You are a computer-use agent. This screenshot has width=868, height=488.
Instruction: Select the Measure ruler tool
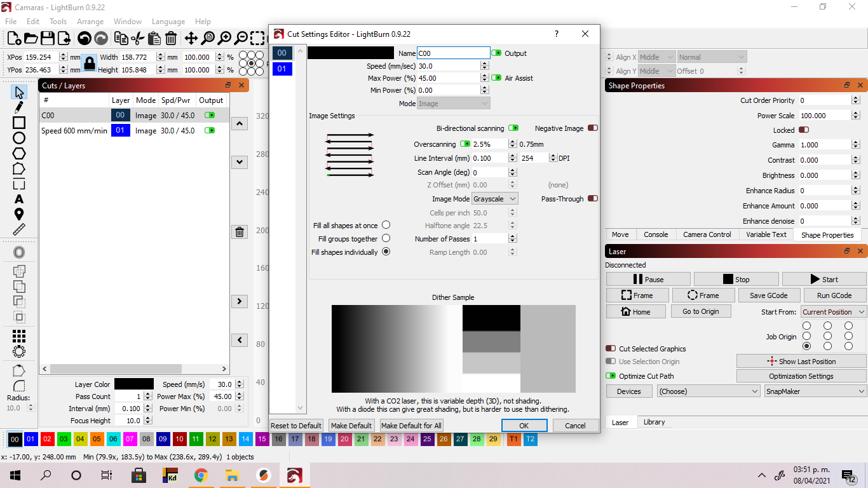[19, 229]
